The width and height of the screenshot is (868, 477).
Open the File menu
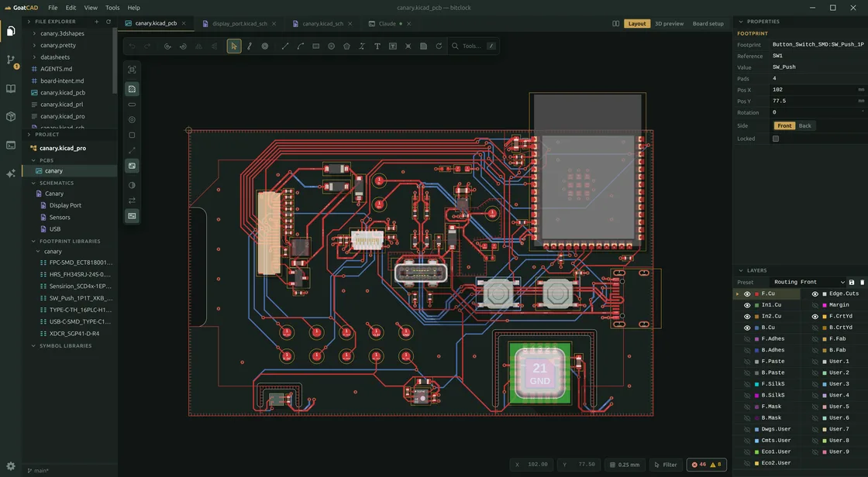click(53, 8)
